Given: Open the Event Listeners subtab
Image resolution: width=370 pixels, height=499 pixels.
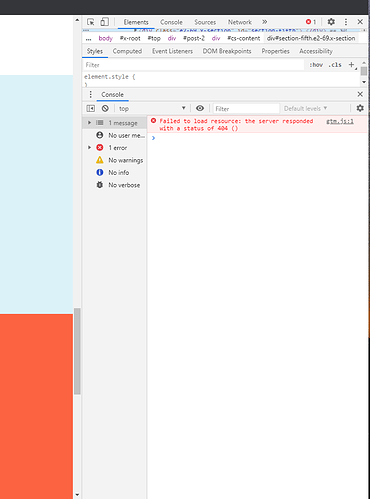Looking at the screenshot, I should point(172,51).
